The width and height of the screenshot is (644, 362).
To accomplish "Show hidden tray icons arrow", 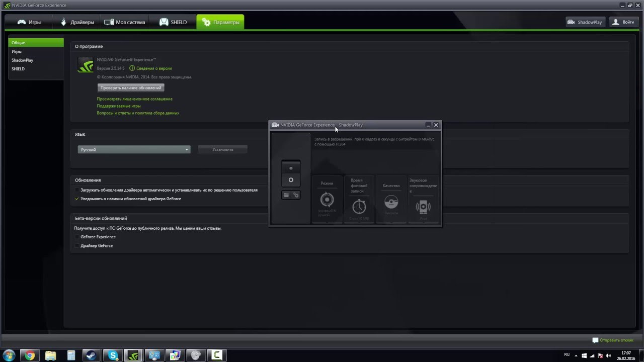I will pyautogui.click(x=577, y=355).
